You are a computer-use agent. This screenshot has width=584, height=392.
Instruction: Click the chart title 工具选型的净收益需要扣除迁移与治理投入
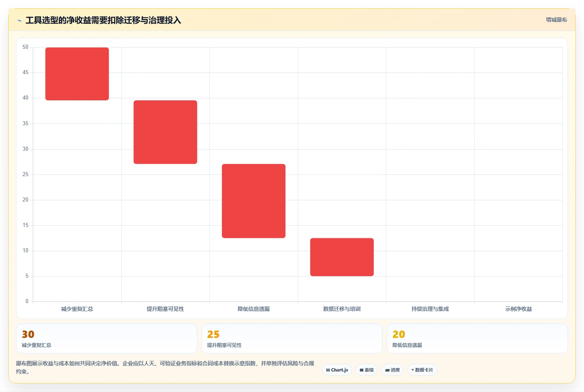coord(103,20)
